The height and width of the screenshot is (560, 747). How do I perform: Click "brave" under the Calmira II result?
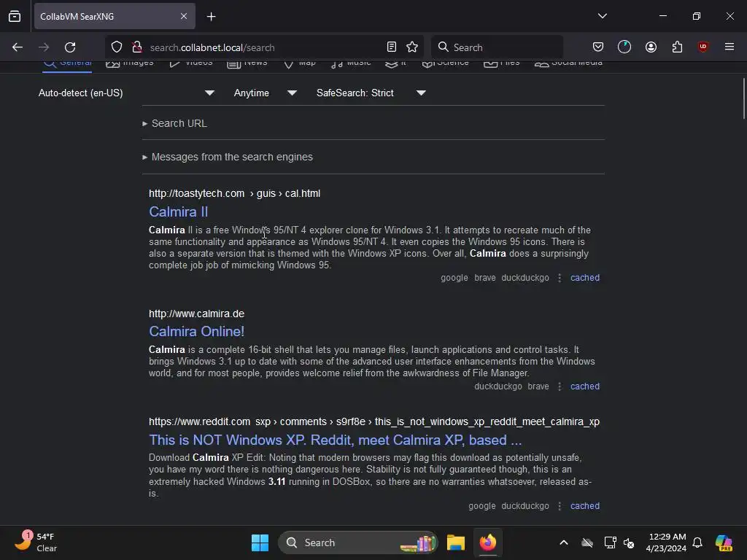click(x=485, y=278)
